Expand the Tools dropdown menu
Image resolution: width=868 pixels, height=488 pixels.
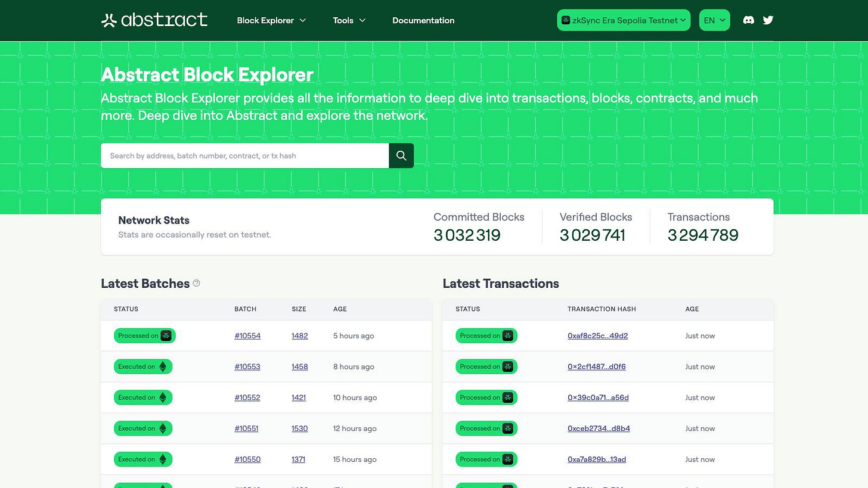tap(349, 20)
